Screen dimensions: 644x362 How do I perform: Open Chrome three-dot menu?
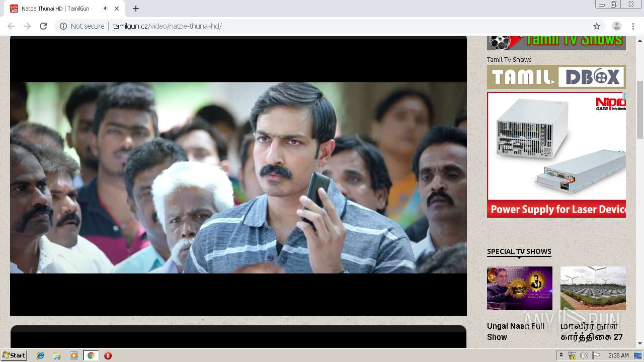(x=633, y=26)
